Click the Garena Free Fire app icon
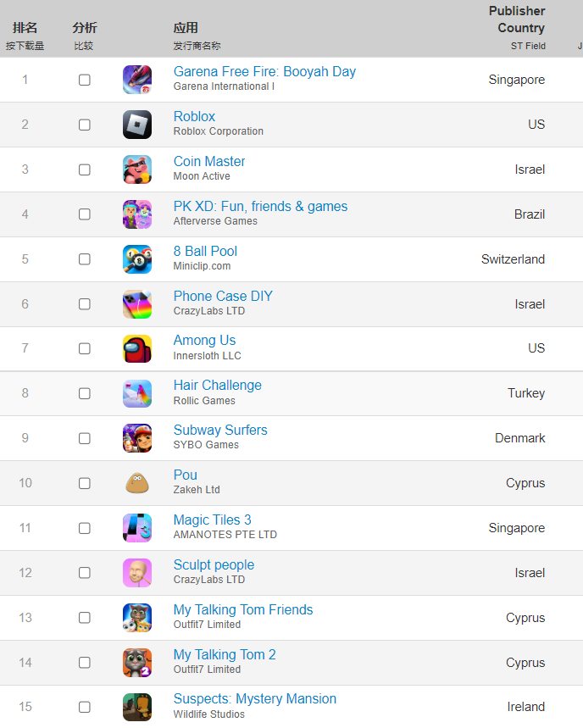The image size is (583, 728). tap(137, 80)
